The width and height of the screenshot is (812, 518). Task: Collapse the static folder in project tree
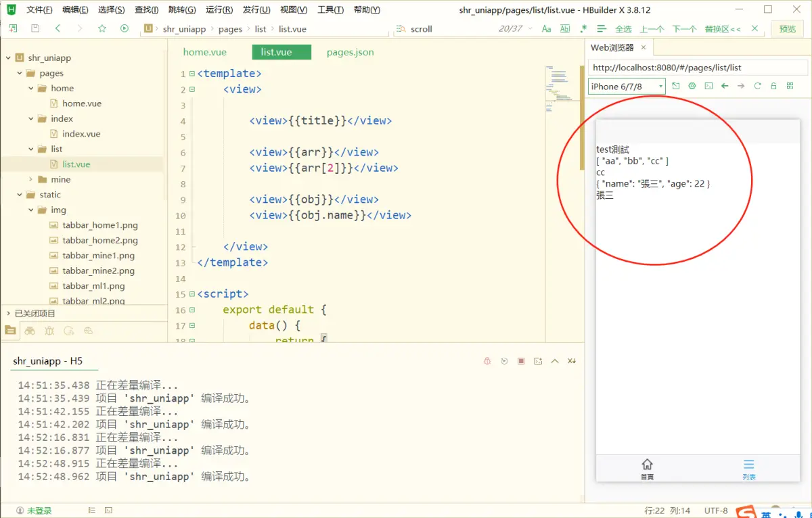tap(20, 195)
